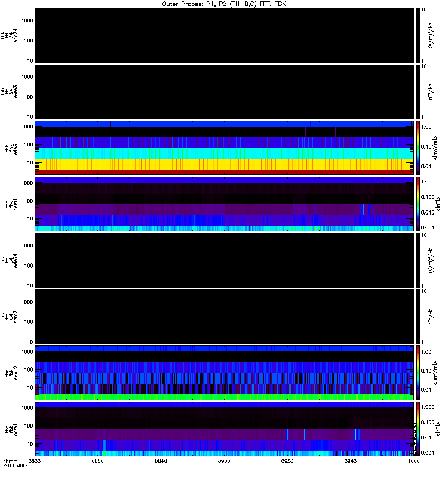This screenshot has width=448, height=478.
Task: Click the thc fbk edc12 spectrogram panel
Action: (224, 372)
